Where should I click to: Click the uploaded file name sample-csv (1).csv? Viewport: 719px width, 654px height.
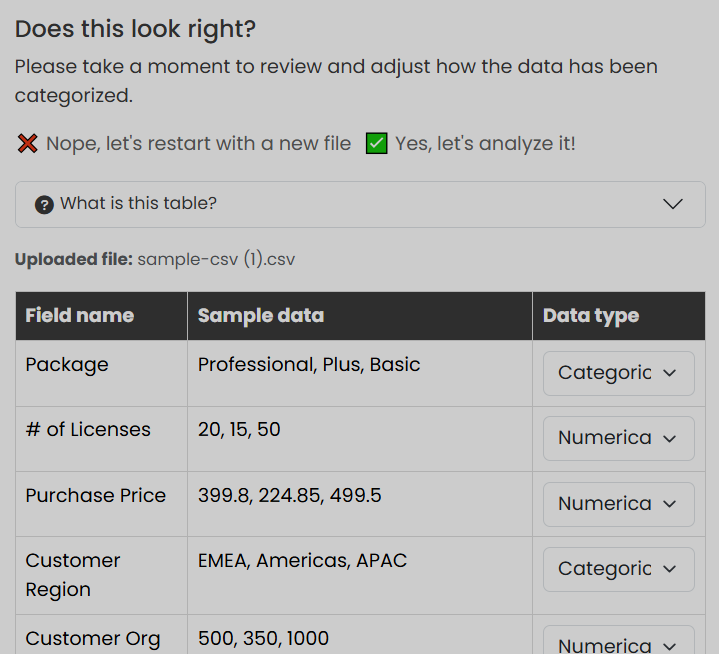[x=216, y=260]
